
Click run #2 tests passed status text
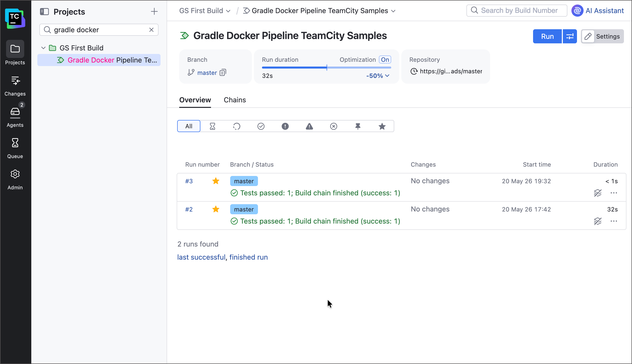320,221
